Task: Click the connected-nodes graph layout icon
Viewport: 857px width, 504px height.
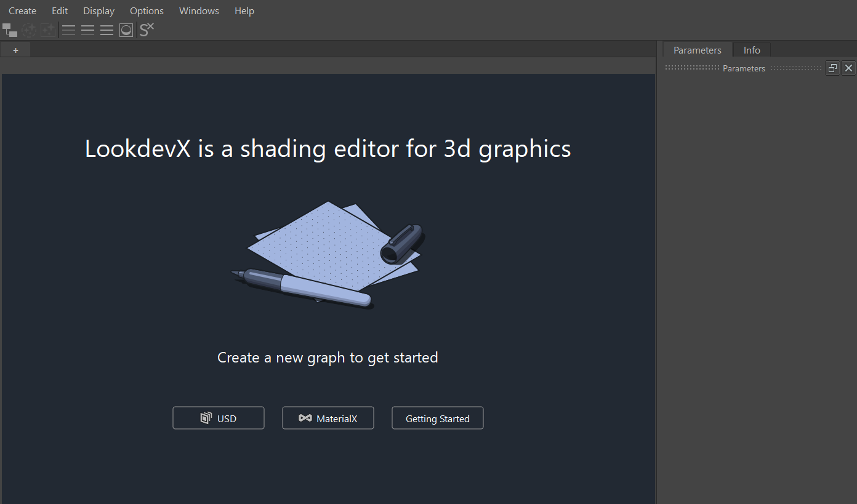Action: coord(10,30)
